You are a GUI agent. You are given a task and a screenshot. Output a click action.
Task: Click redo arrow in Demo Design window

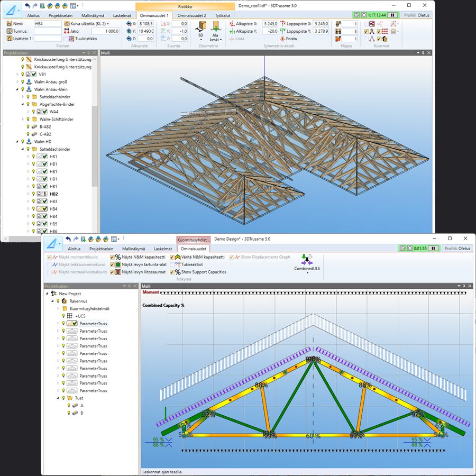[x=76, y=239]
